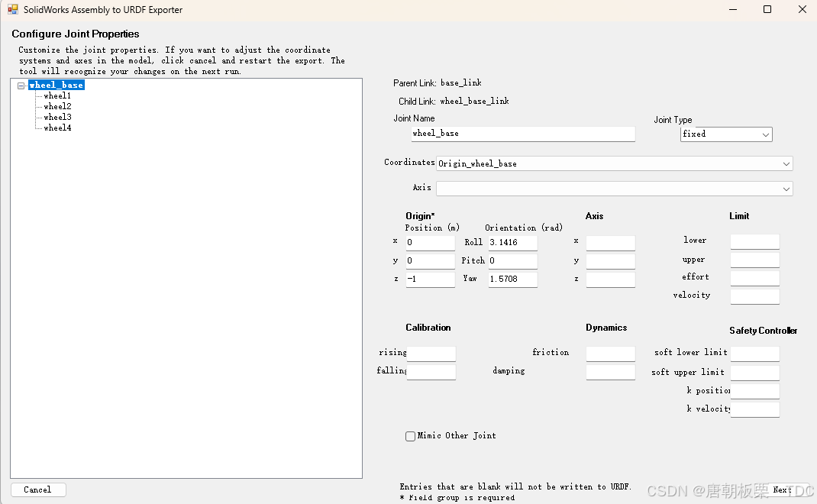Open the Joint Type dropdown showing fixed
This screenshot has width=817, height=504.
click(765, 134)
